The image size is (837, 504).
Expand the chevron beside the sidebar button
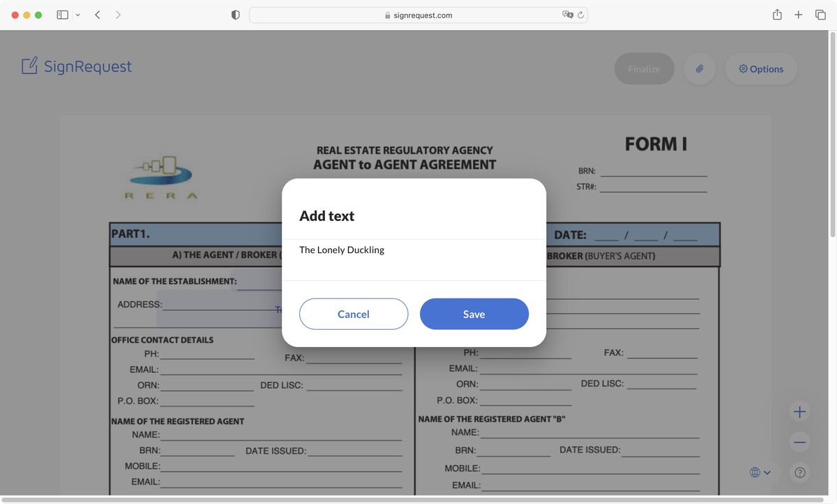pos(77,14)
